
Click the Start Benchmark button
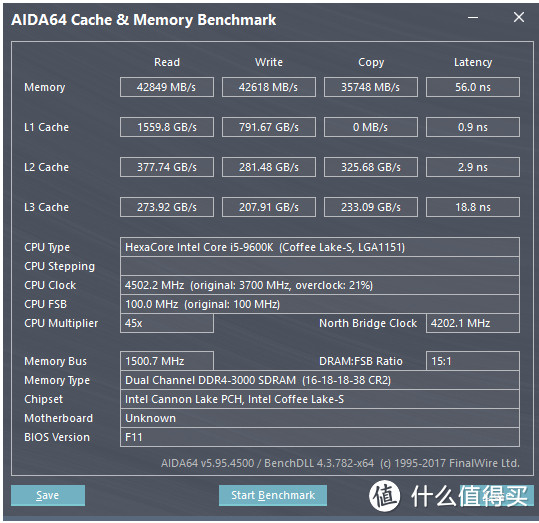[x=273, y=495]
